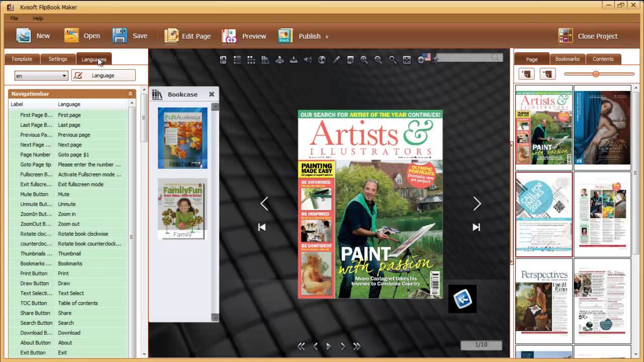Click the remove page icon in Page panel
The width and height of the screenshot is (644, 362).
pos(547,74)
